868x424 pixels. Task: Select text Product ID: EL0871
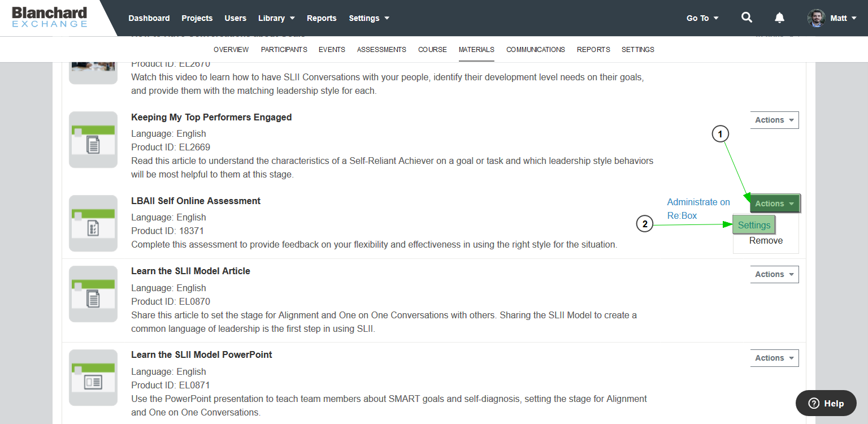171,385
